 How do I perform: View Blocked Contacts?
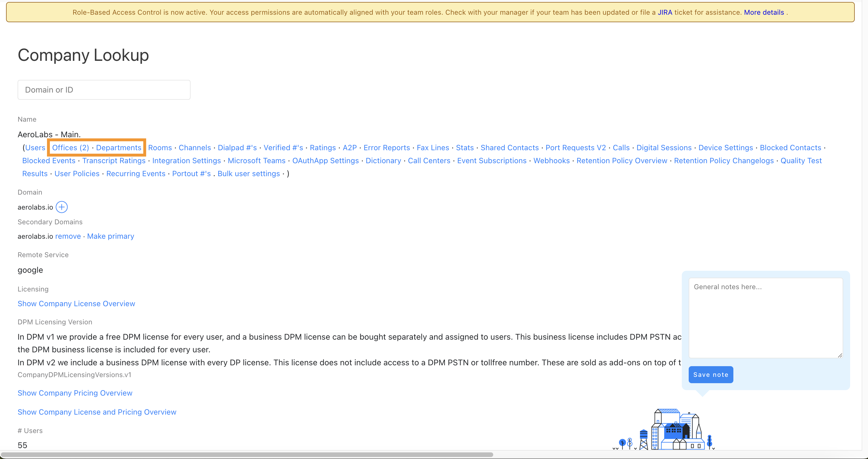point(790,148)
